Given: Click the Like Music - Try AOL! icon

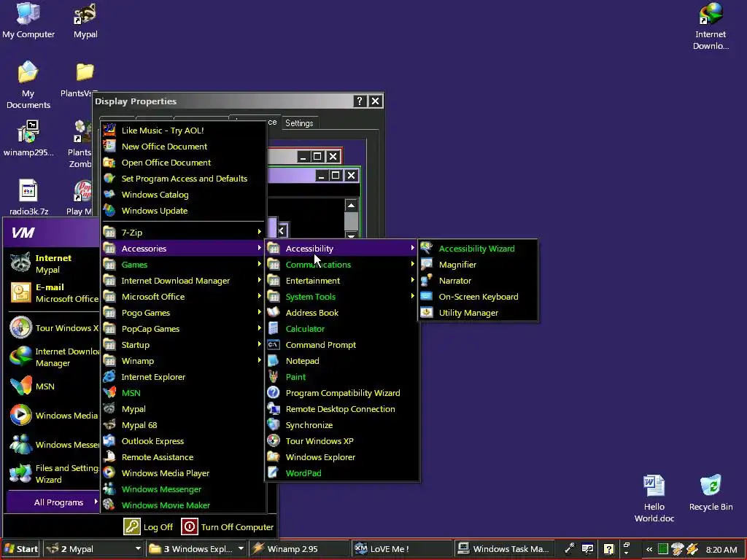Looking at the screenshot, I should click(109, 130).
